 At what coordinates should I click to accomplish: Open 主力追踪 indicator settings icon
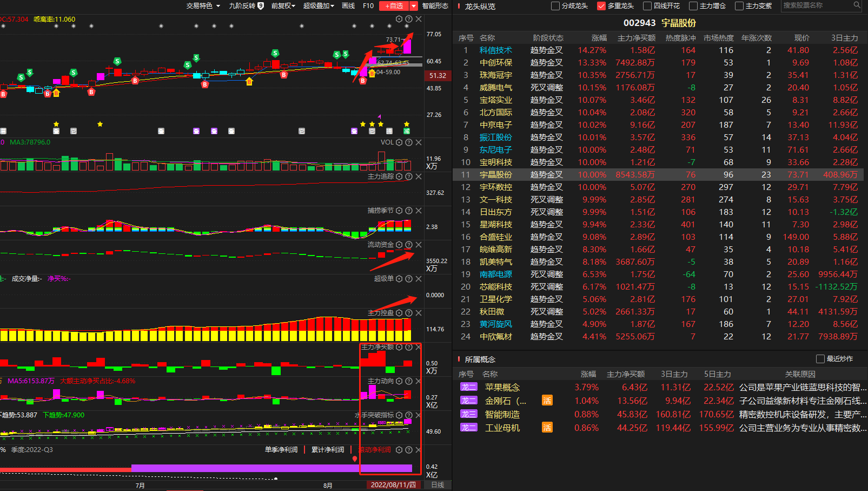pyautogui.click(x=399, y=176)
